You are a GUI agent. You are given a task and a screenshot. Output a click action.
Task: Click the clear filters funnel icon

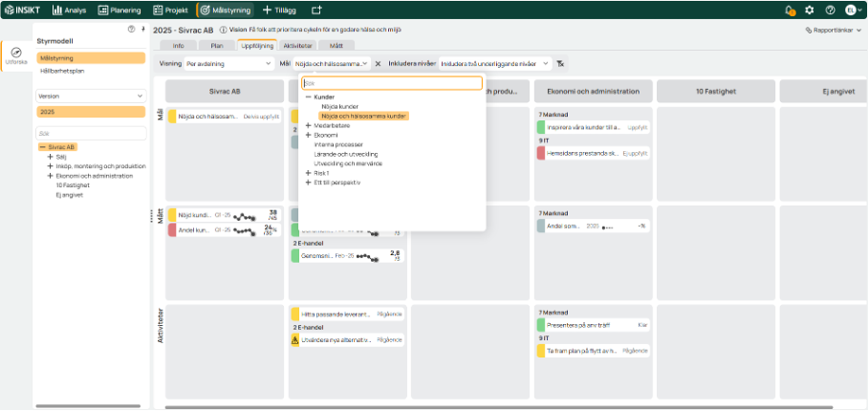(561, 64)
